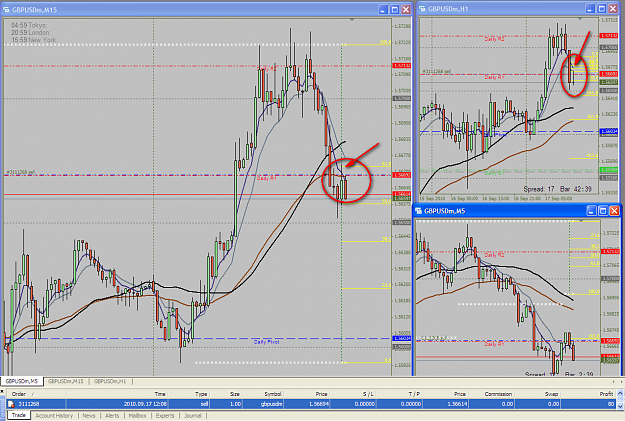Click the 1.00 size cell
The image size is (625, 421).
(236, 404)
